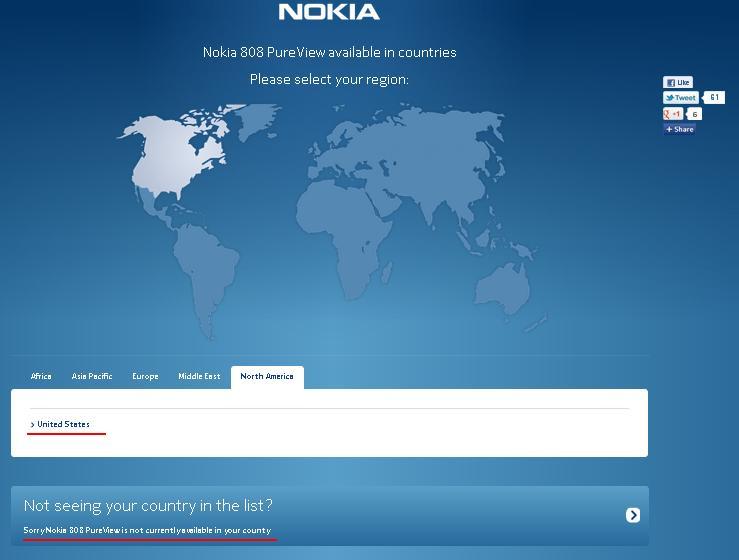Click the Google +1 button
The image size is (739, 560).
point(673,114)
